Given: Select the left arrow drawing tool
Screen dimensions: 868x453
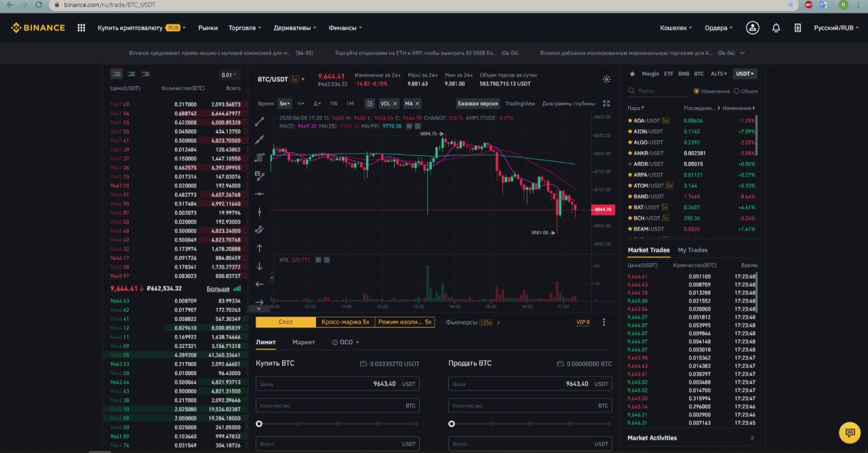Looking at the screenshot, I should click(x=259, y=284).
